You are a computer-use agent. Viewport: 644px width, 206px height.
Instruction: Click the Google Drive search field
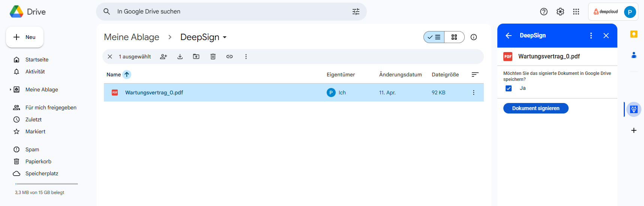pos(225,12)
